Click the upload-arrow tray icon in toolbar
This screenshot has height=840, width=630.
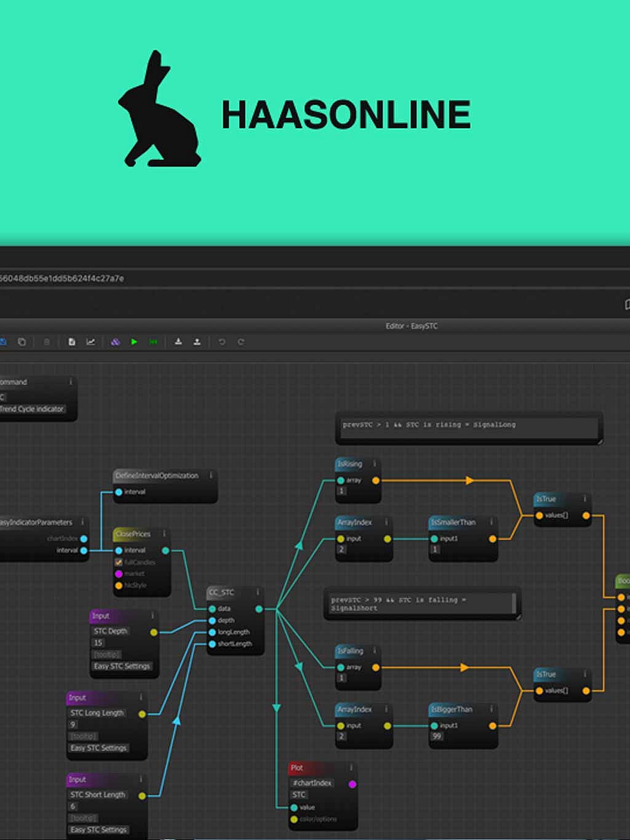pos(197,342)
